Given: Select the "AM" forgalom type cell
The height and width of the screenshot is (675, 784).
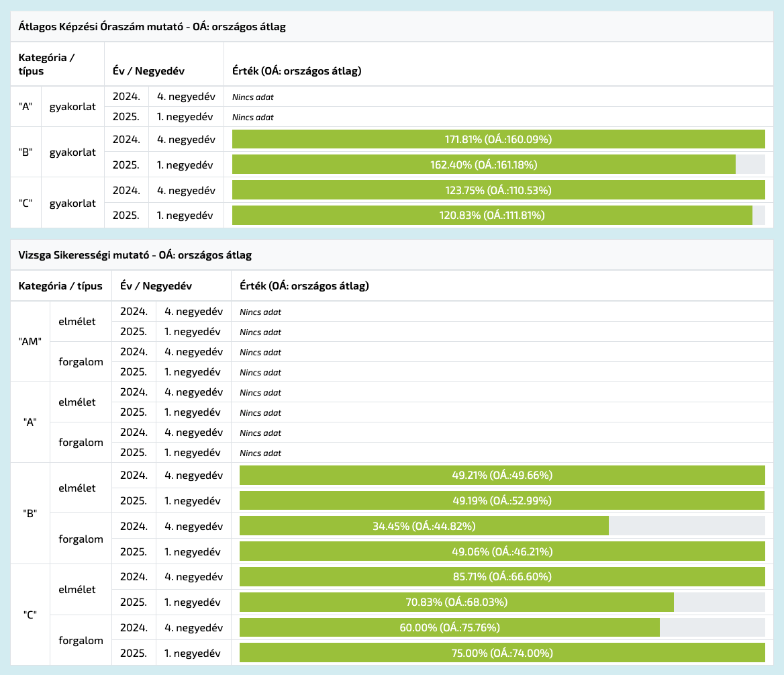Looking at the screenshot, I should [81, 362].
